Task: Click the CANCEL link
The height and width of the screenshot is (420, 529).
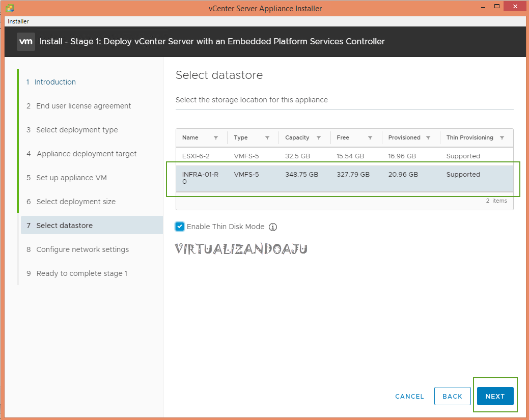Action: tap(409, 397)
